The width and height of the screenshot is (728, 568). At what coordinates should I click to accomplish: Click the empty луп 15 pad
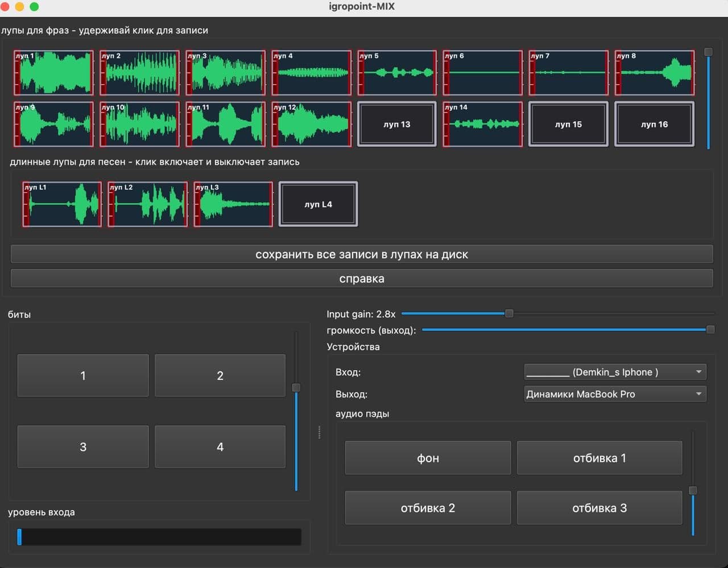(569, 124)
